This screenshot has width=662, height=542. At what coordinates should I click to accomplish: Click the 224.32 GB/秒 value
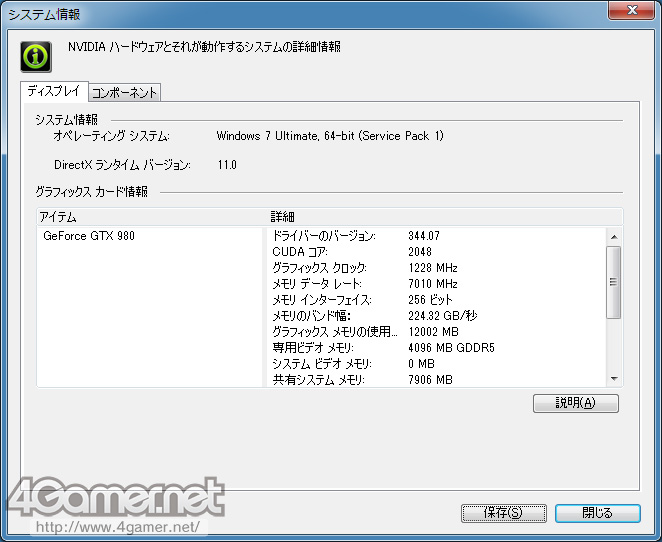pyautogui.click(x=442, y=316)
